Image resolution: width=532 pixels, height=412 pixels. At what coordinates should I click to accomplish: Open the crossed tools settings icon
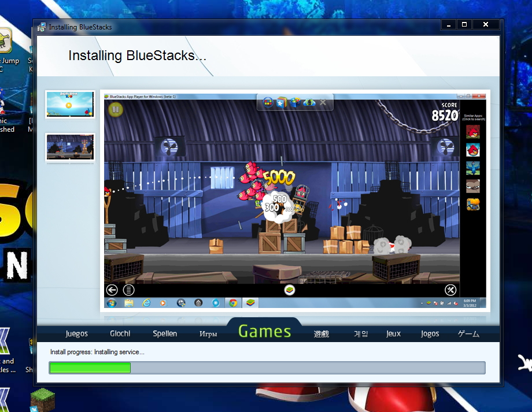pos(450,290)
